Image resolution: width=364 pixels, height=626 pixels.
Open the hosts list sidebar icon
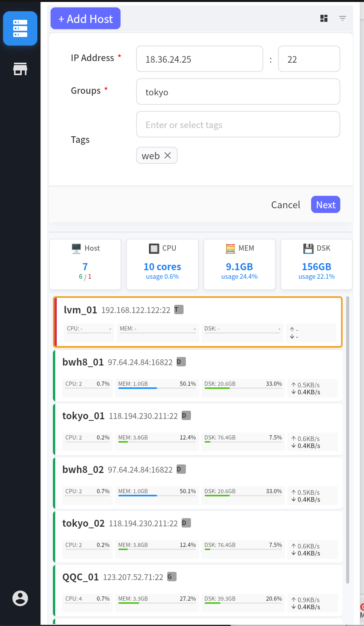coord(20,28)
